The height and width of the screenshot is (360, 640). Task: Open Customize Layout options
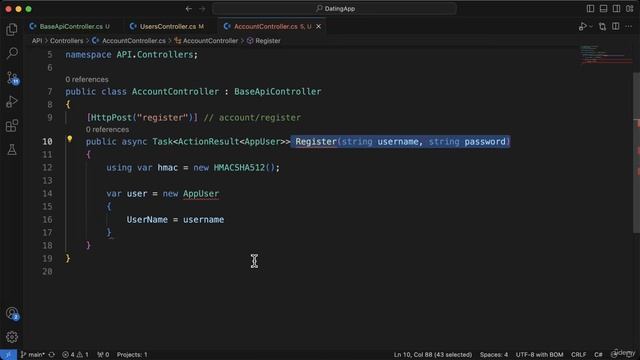coord(629,9)
